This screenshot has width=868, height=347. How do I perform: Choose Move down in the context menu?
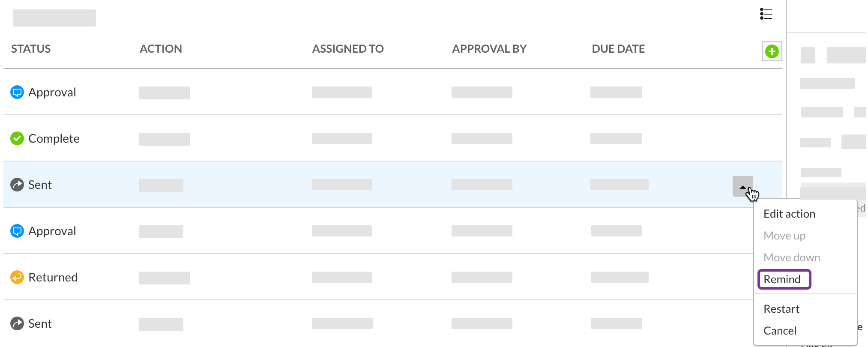(x=792, y=257)
